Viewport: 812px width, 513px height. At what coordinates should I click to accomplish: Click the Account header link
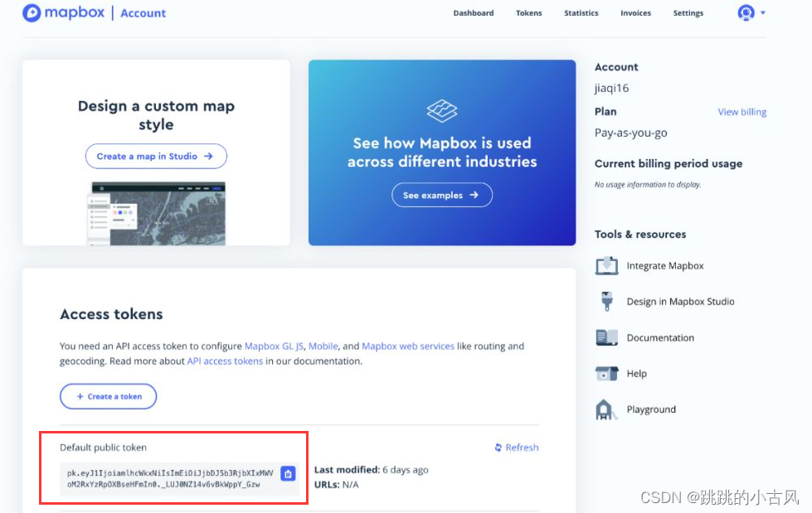[143, 13]
